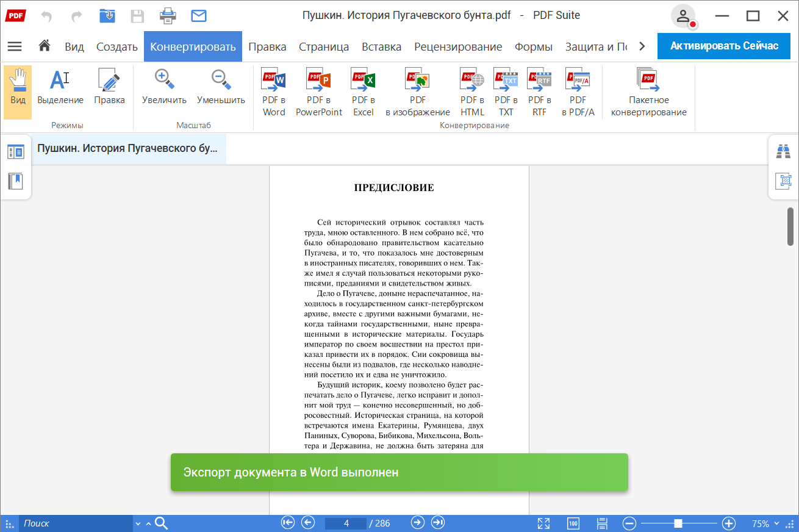The height and width of the screenshot is (532, 799).
Task: Set zoom to actual 100% size
Action: [573, 523]
